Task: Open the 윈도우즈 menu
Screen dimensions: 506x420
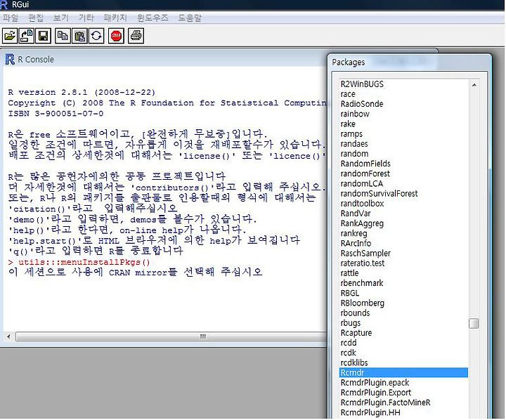Action: [x=153, y=18]
